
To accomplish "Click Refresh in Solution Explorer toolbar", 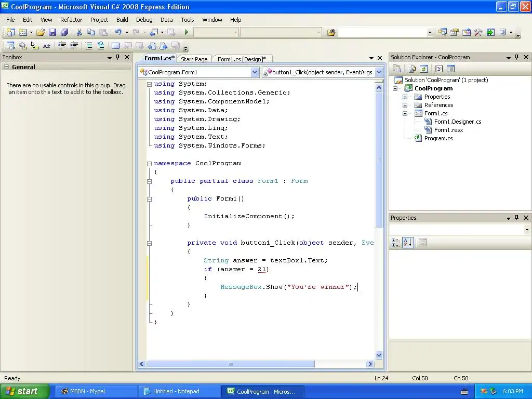I will click(424, 69).
